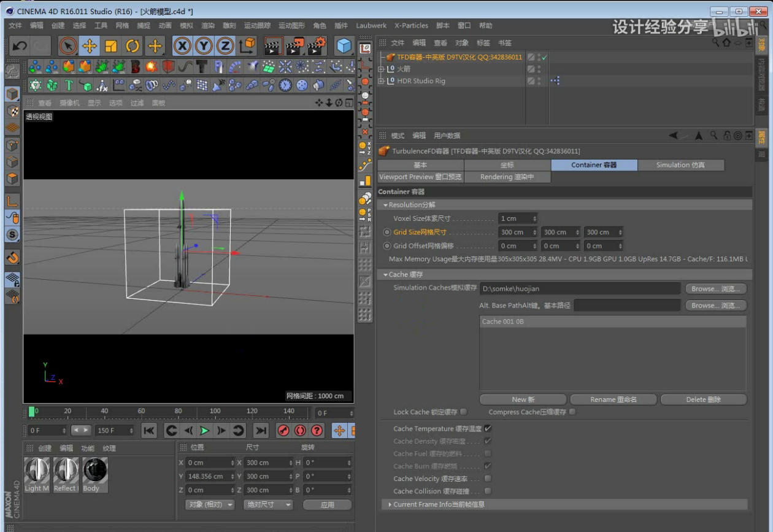Viewport: 773px width, 532px height.
Task: Click the TurbulenceFD explosion icon
Action: coord(151,66)
